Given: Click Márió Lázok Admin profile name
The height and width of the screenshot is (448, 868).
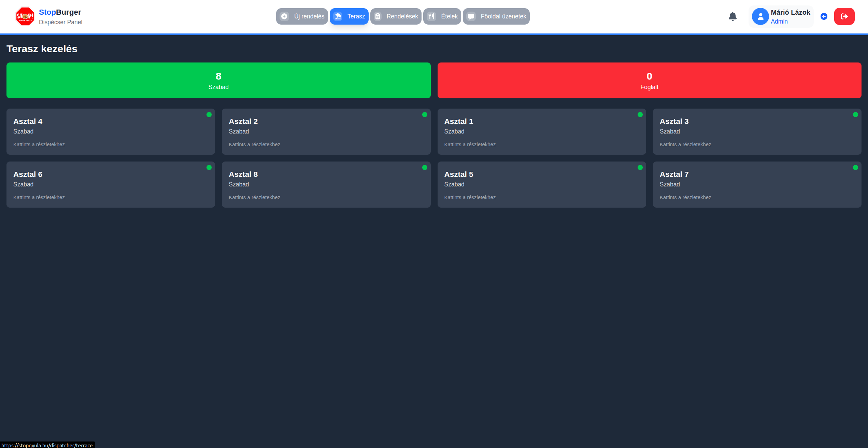Looking at the screenshot, I should tap(790, 13).
